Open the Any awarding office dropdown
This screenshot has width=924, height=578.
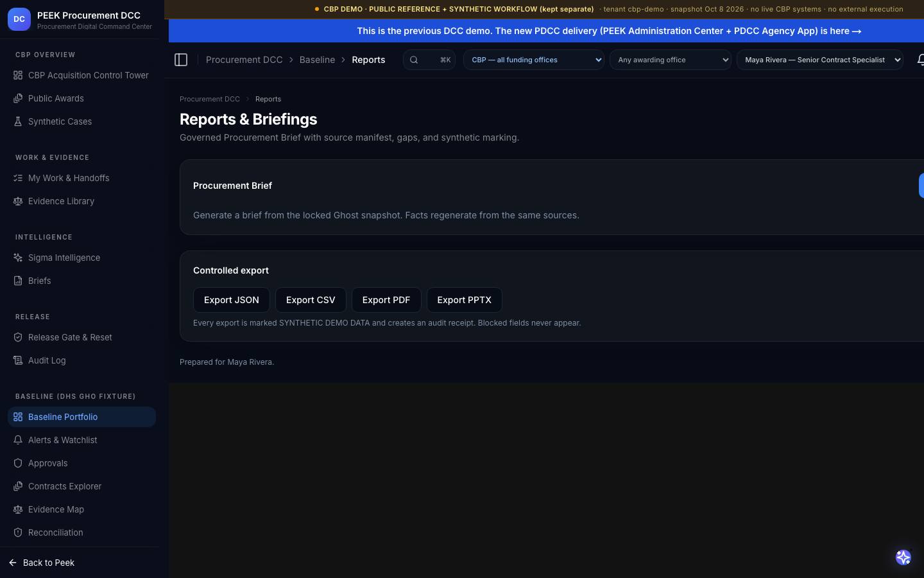(x=671, y=60)
